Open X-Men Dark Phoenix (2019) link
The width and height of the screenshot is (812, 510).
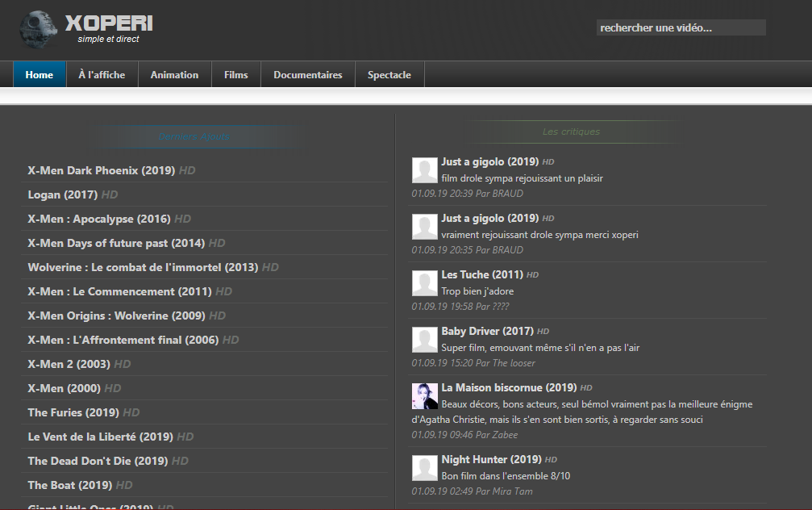coord(101,170)
